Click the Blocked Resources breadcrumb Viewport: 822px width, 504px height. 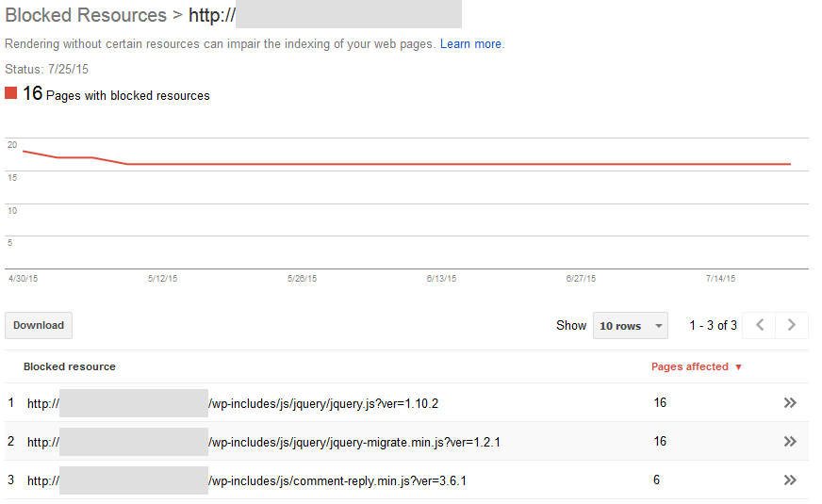pos(86,15)
